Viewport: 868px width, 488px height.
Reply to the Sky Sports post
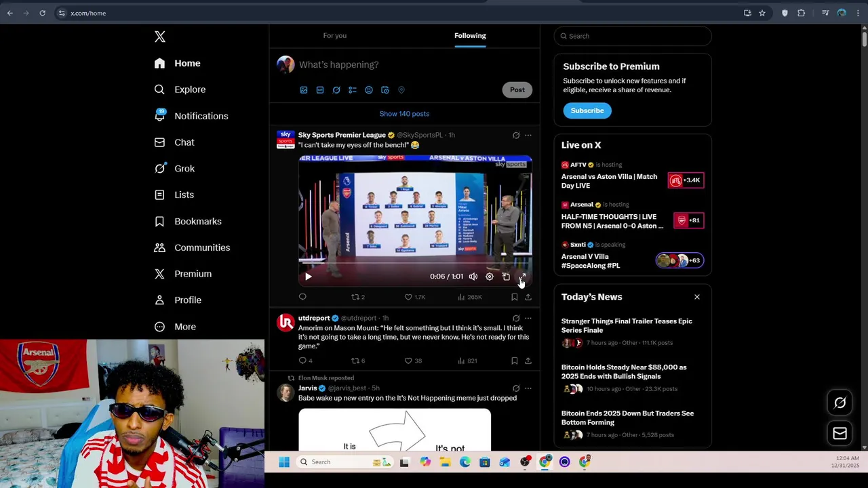[x=302, y=297]
